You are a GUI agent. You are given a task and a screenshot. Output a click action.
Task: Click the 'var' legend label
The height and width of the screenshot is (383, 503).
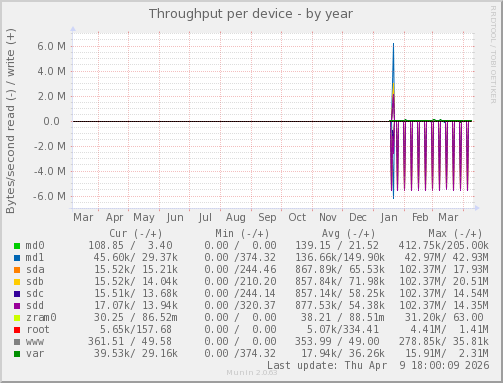click(35, 354)
